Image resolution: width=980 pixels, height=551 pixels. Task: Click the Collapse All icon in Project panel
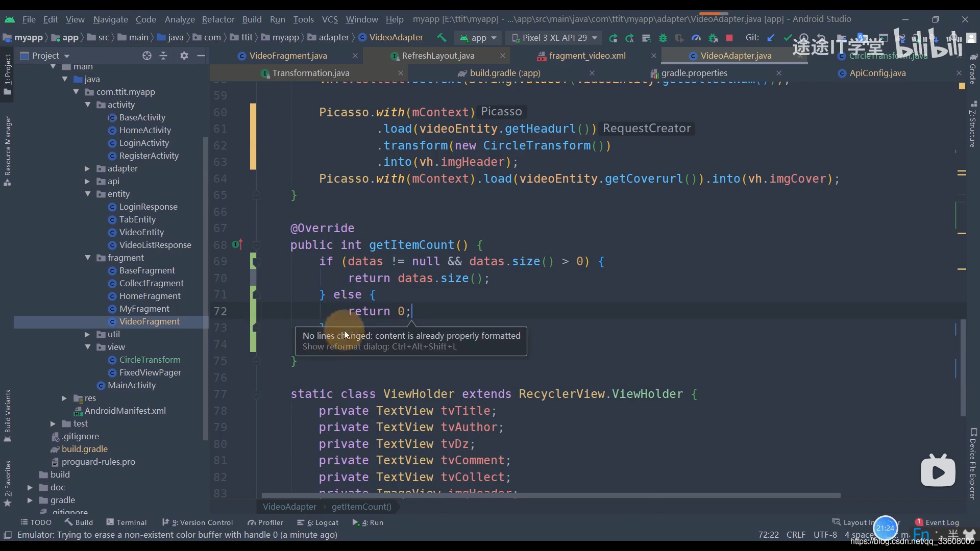163,56
